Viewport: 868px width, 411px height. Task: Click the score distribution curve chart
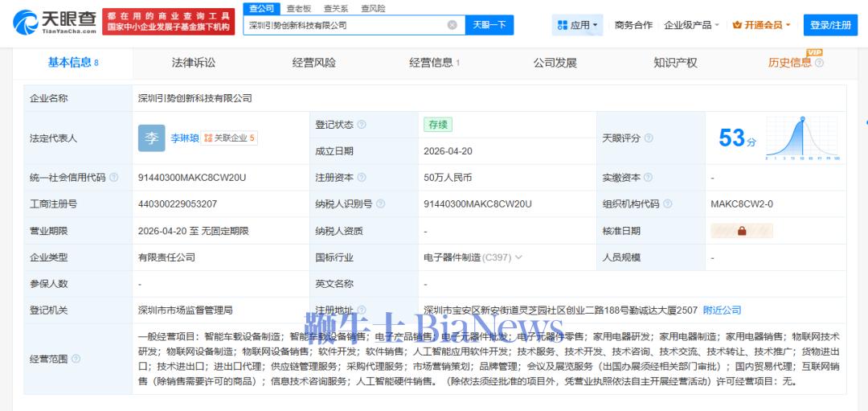point(803,138)
